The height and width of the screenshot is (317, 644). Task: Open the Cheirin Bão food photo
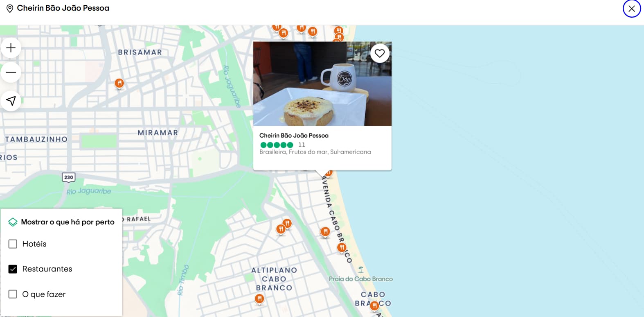(x=322, y=84)
